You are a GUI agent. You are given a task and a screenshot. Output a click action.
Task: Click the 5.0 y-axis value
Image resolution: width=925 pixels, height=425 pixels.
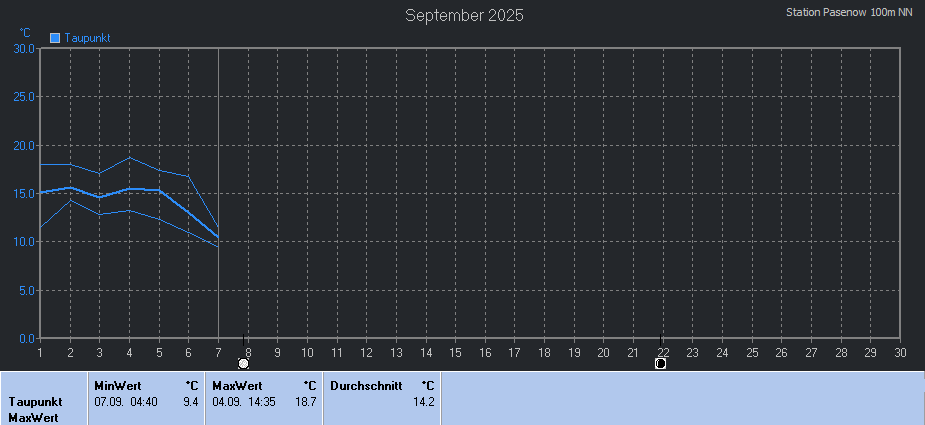coord(26,290)
